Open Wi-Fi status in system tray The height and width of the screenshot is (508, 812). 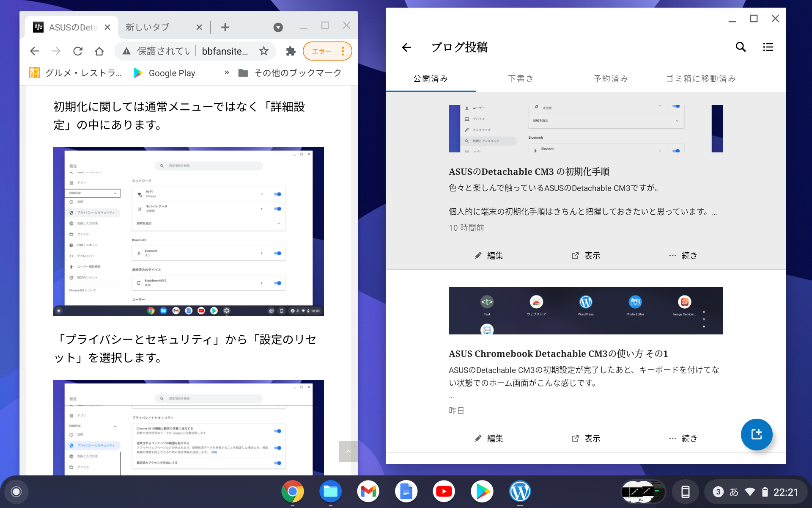(x=750, y=492)
